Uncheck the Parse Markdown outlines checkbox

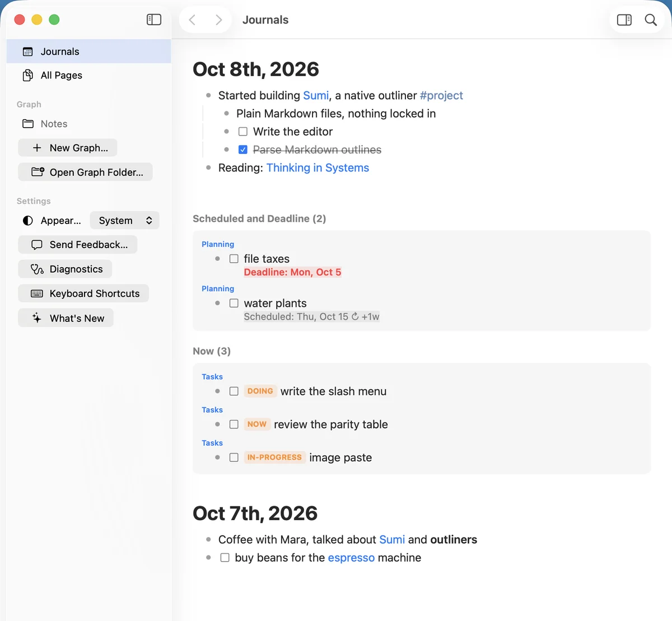[243, 150]
